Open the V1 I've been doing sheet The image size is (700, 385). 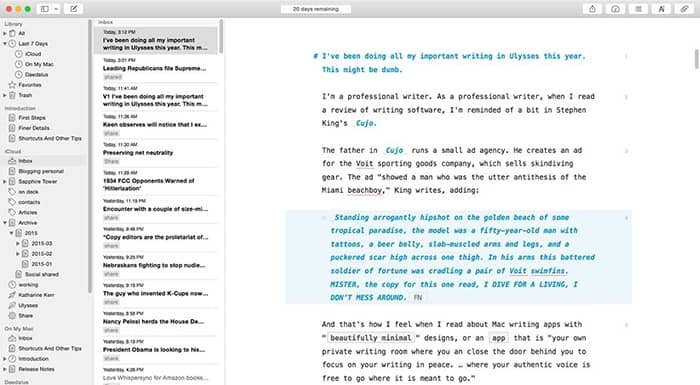click(x=156, y=97)
